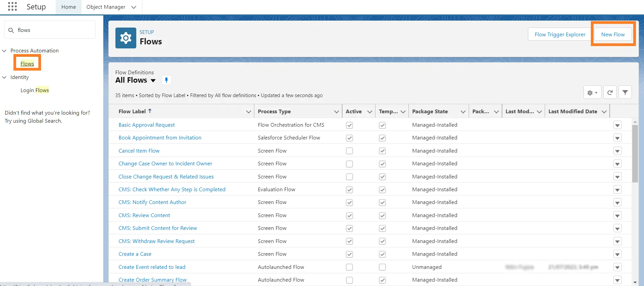Open row actions for Create a Case
This screenshot has width=644, height=286.
[617, 254]
